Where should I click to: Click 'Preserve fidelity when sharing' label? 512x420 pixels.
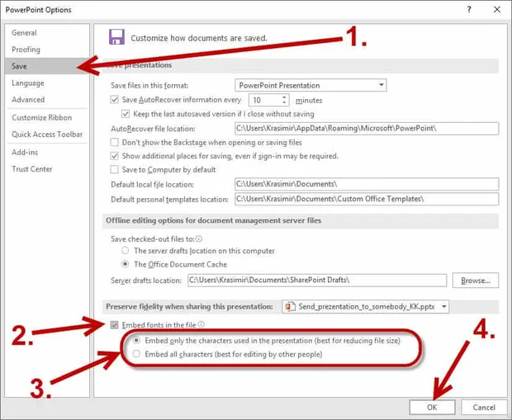click(x=189, y=307)
